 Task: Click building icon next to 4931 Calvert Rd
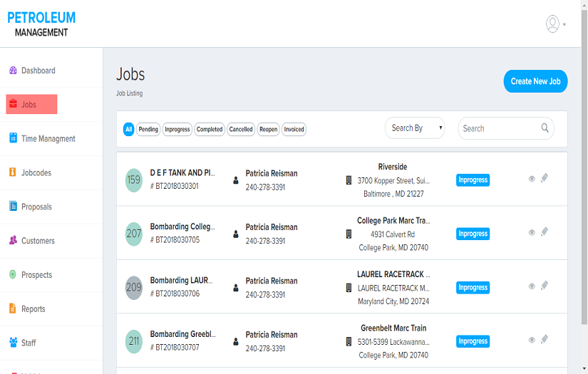tap(349, 234)
